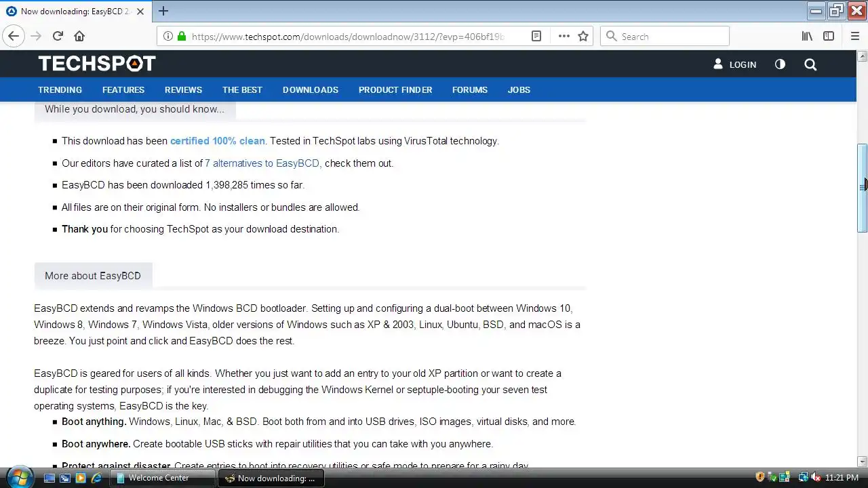Open the Firefox library icon
This screenshot has width=868, height=488.
pyautogui.click(x=807, y=37)
